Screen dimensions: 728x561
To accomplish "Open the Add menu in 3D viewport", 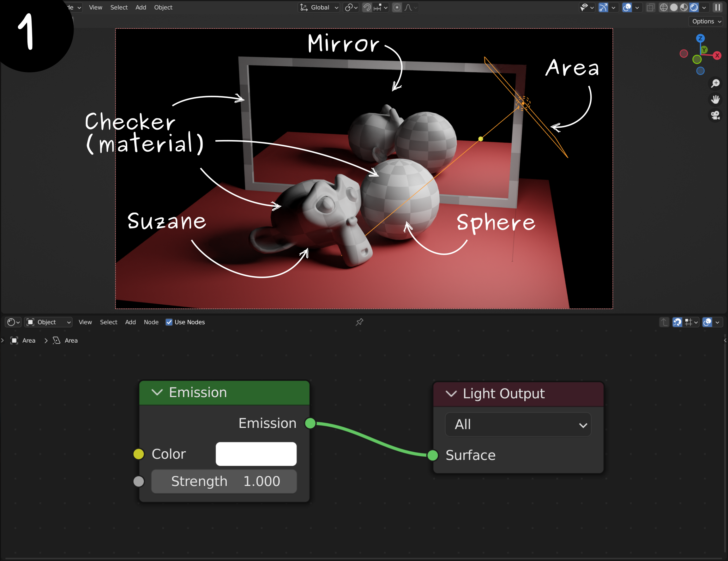I will (141, 7).
